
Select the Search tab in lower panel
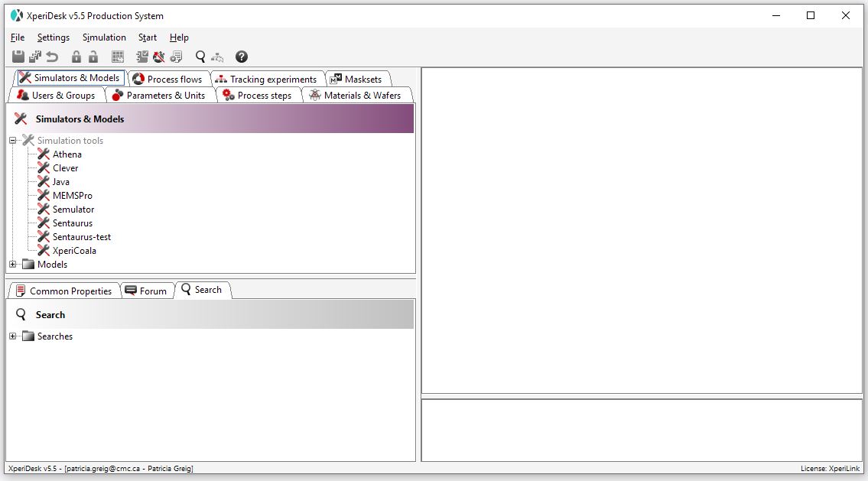(x=202, y=290)
